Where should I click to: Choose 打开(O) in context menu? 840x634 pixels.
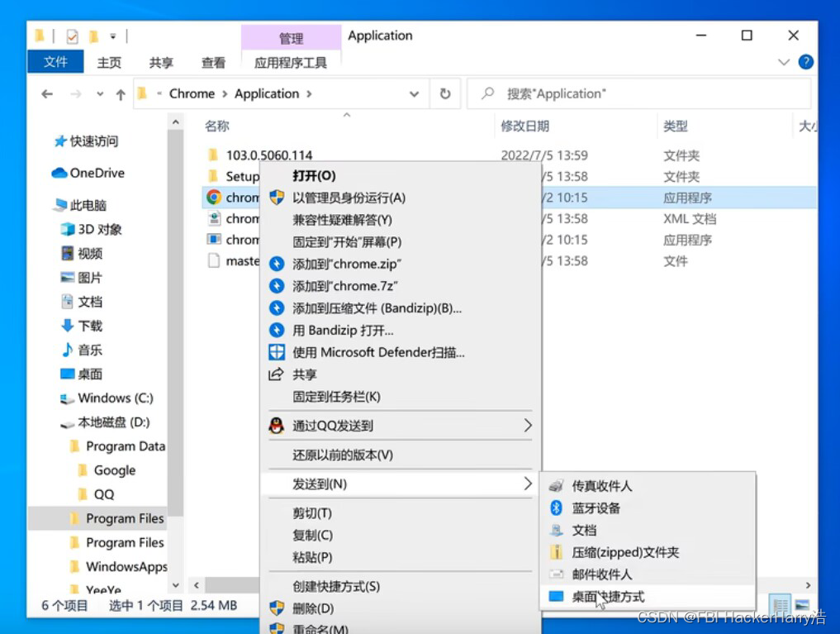(314, 176)
